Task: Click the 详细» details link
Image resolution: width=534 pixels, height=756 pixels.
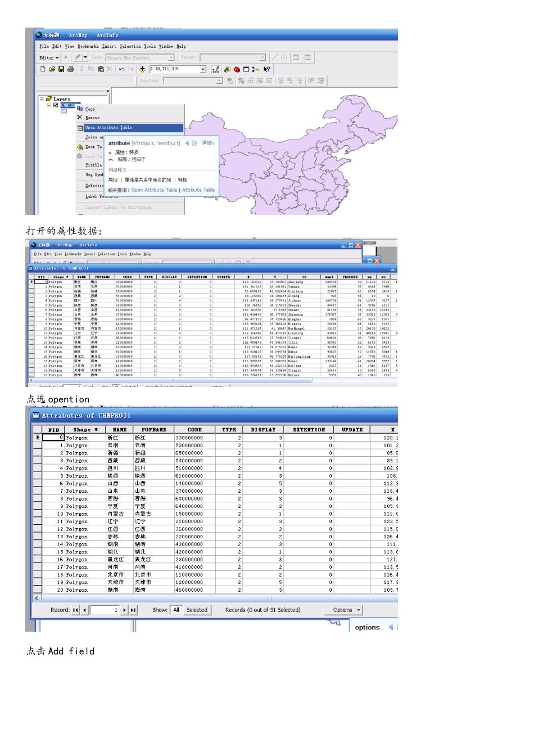Action: click(x=208, y=143)
